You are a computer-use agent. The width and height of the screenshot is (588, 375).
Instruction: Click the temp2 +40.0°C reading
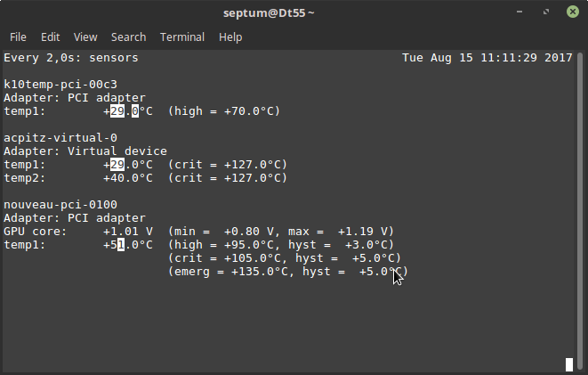click(x=128, y=178)
